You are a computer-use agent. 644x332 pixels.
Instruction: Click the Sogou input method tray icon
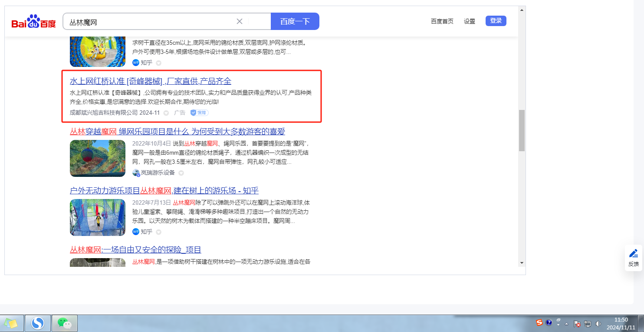click(x=539, y=322)
